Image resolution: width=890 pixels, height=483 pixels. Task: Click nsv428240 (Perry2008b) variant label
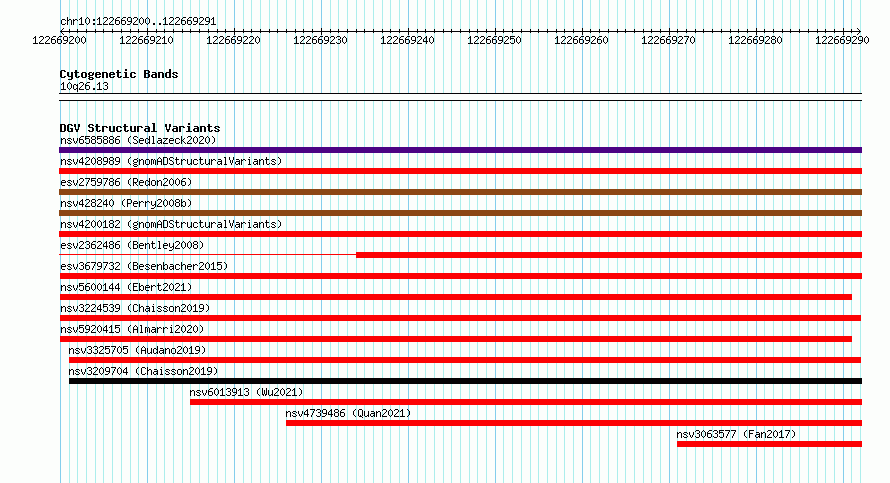click(x=126, y=203)
